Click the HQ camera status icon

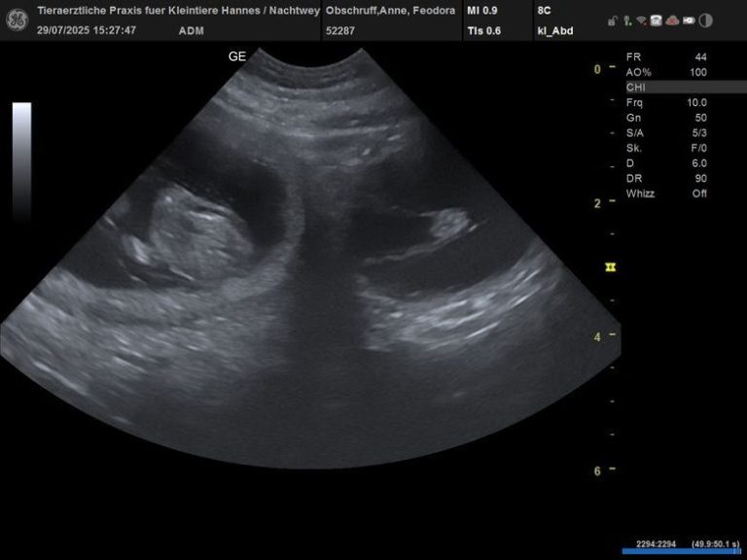(x=689, y=20)
